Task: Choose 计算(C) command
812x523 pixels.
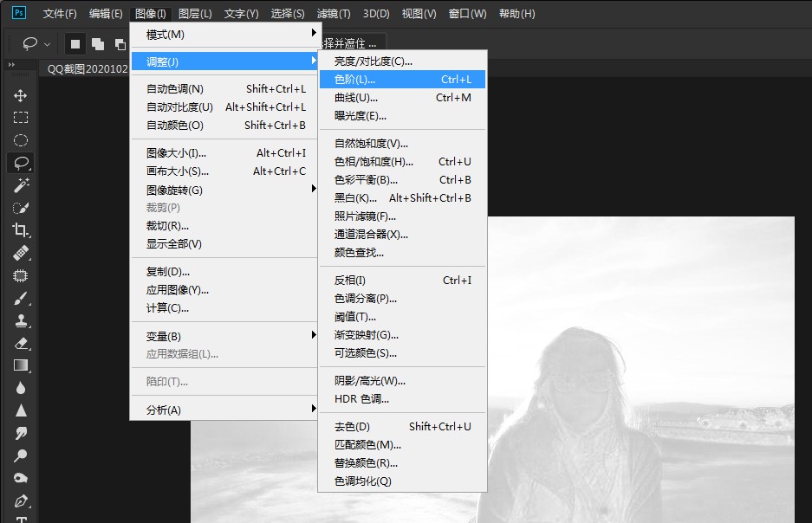Action: (224, 307)
